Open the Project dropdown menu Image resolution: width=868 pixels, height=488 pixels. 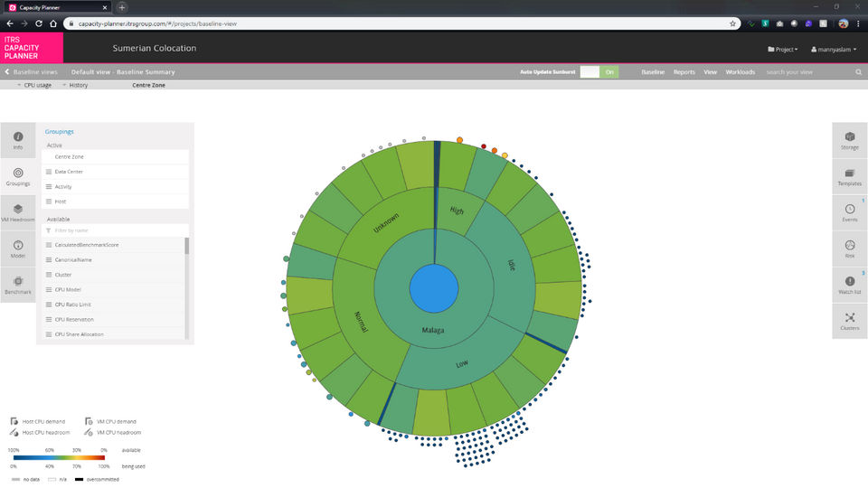pyautogui.click(x=783, y=49)
